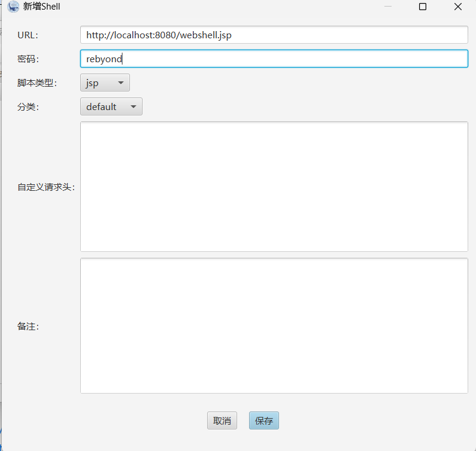Save the shell with 保存 button
Image resolution: width=476 pixels, height=451 pixels.
pyautogui.click(x=264, y=420)
